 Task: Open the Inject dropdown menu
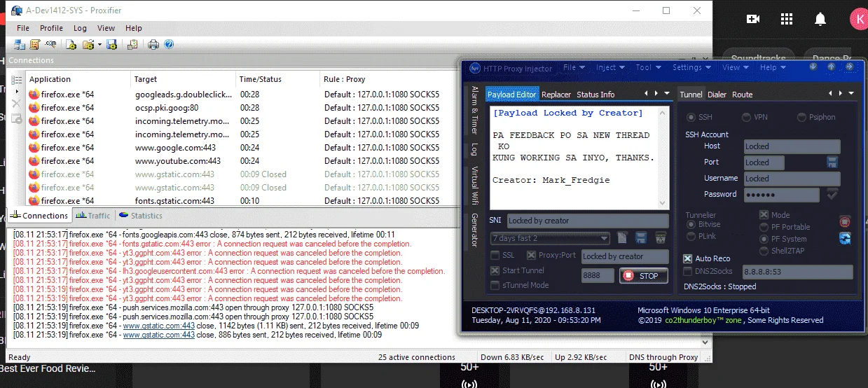point(611,67)
